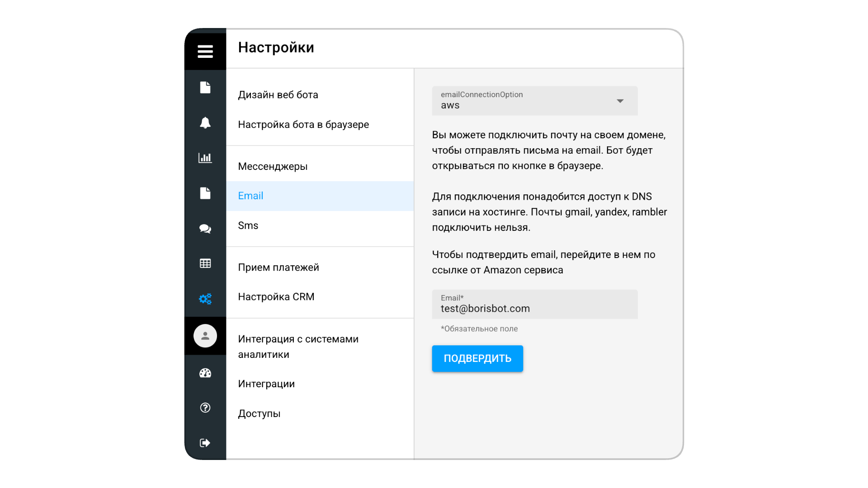Image resolution: width=868 pixels, height=488 pixels.
Task: Click the bell notifications icon
Action: click(x=205, y=122)
